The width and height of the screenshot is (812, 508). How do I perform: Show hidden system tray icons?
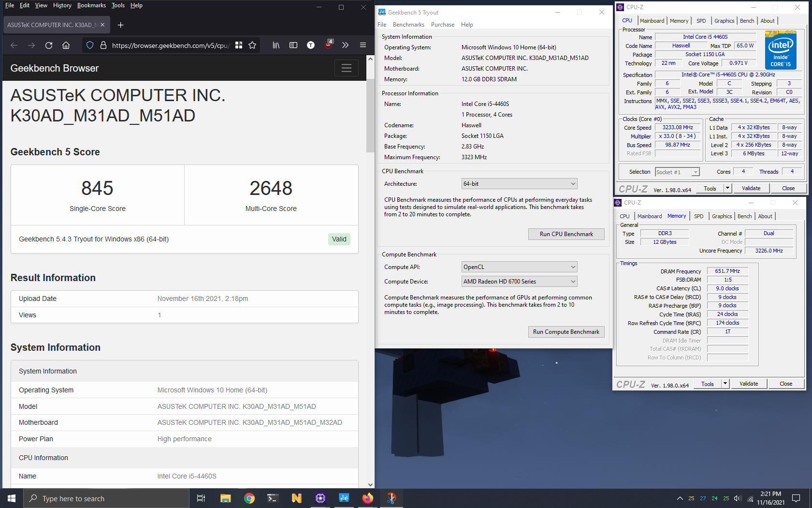(x=680, y=498)
